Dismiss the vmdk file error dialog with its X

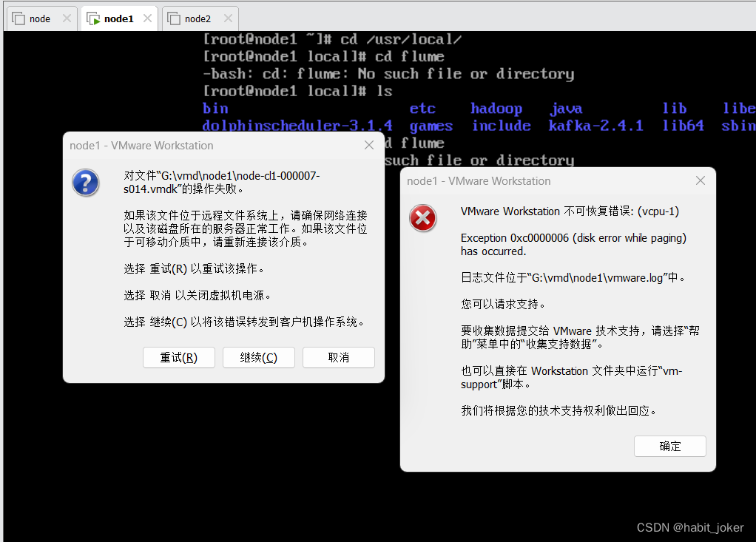pos(368,145)
